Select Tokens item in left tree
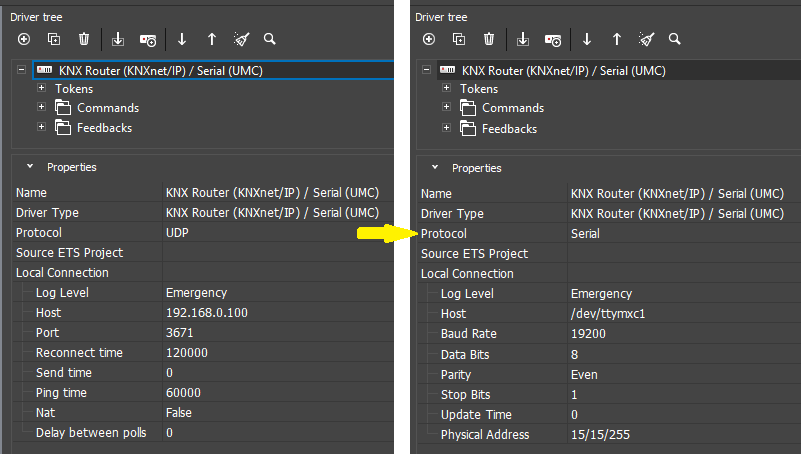Image resolution: width=801 pixels, height=454 pixels. coord(74,89)
